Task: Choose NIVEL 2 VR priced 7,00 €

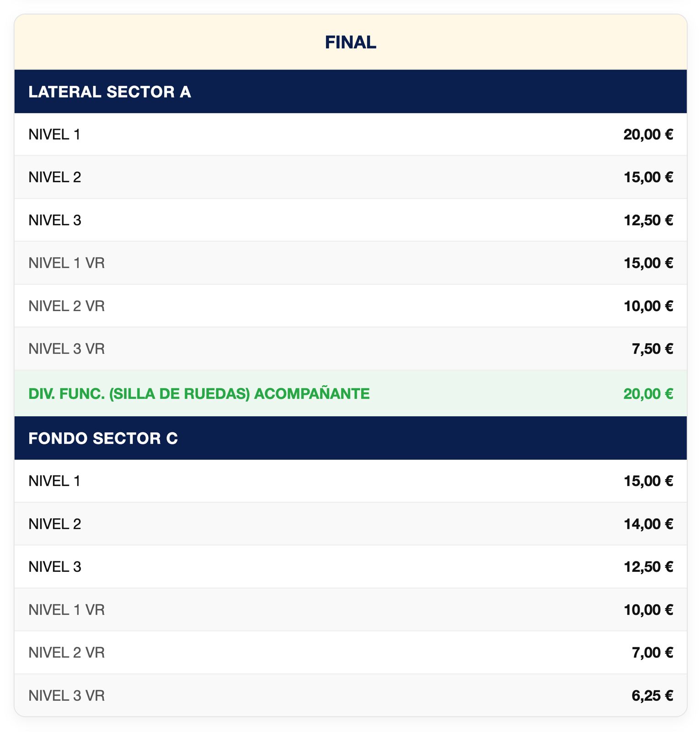Action: (x=350, y=652)
